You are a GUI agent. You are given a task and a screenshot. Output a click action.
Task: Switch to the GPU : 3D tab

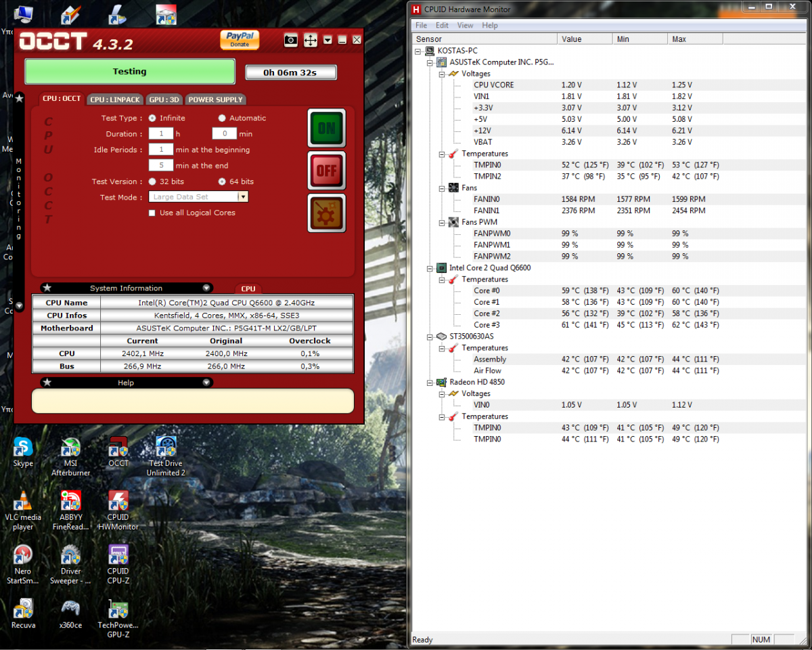click(164, 100)
